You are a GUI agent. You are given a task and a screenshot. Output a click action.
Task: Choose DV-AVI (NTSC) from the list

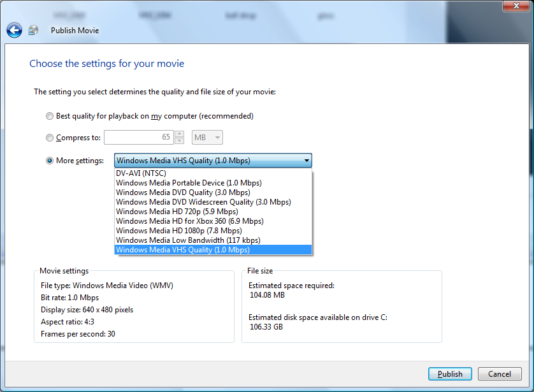pos(213,173)
